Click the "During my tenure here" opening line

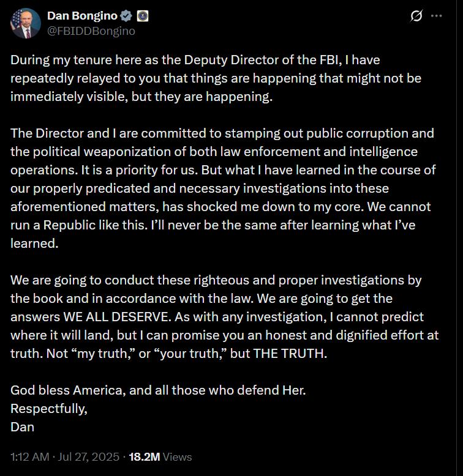(x=195, y=60)
